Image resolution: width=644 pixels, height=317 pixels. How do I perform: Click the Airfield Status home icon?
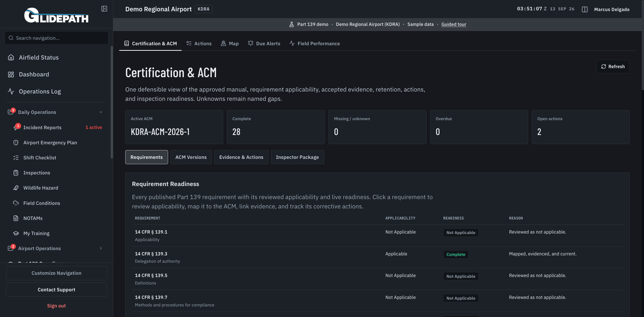coord(11,58)
